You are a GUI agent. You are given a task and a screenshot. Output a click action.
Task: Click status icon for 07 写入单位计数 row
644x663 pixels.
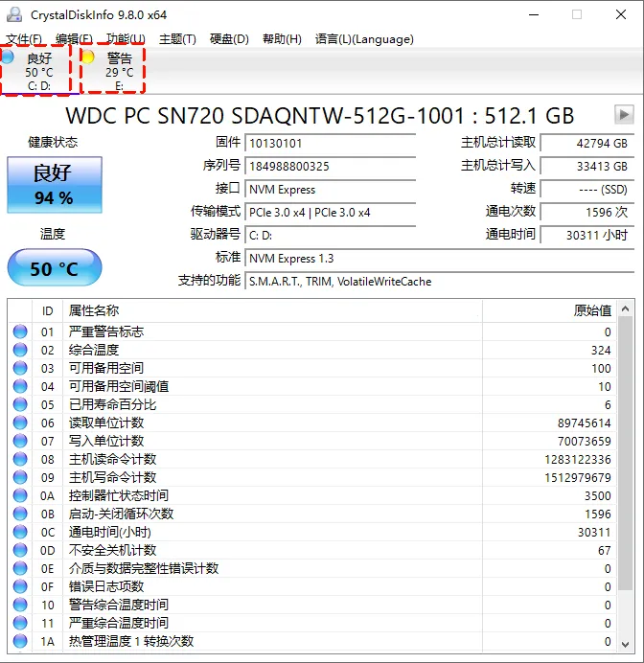point(20,441)
